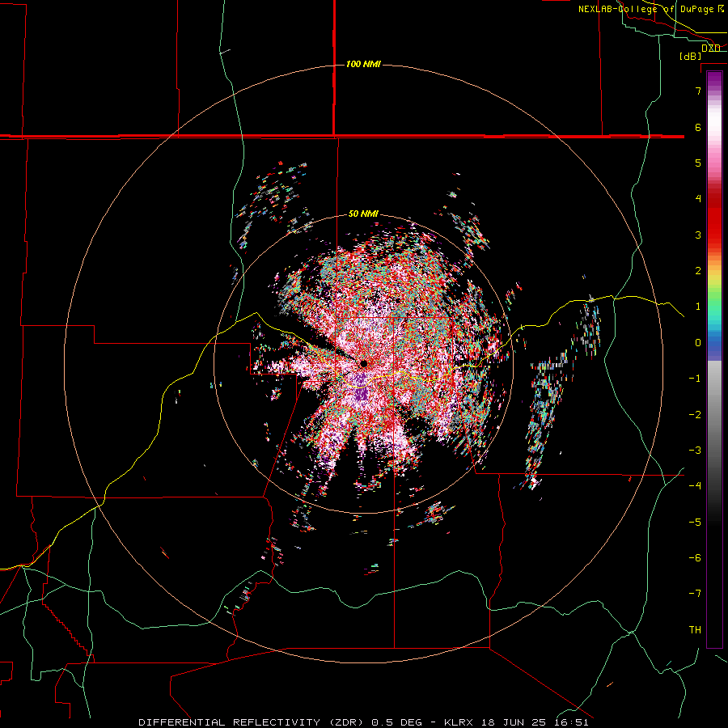Click the KLRX station identifier in caption
The image size is (728, 728).
click(x=459, y=722)
